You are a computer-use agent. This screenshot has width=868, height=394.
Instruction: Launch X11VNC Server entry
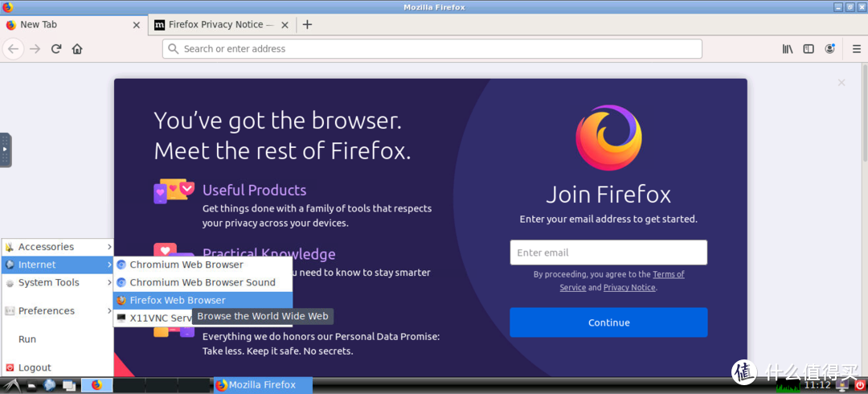point(154,318)
